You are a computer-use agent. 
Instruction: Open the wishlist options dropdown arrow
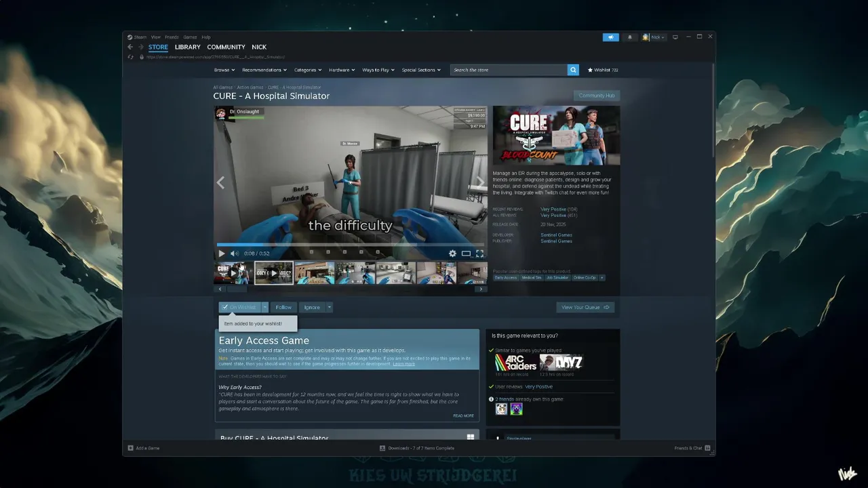click(x=265, y=307)
